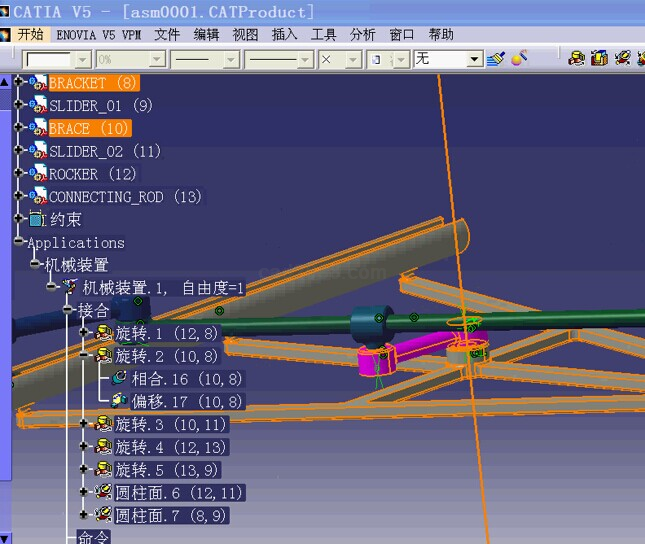Open the 分析 menu
The width and height of the screenshot is (645, 544).
[x=363, y=34]
